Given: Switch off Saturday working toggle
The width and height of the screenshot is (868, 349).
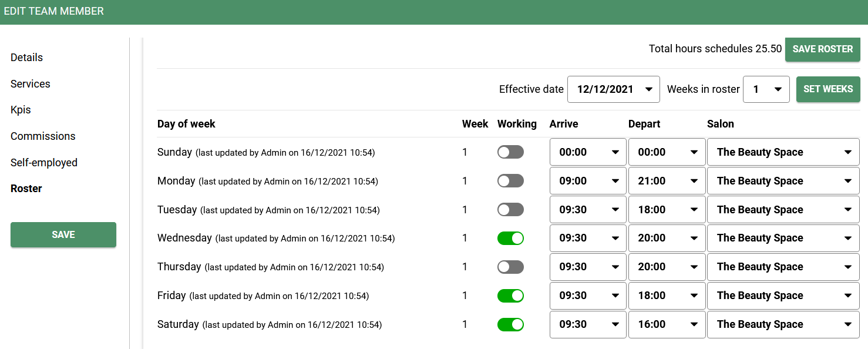Looking at the screenshot, I should click(x=510, y=324).
